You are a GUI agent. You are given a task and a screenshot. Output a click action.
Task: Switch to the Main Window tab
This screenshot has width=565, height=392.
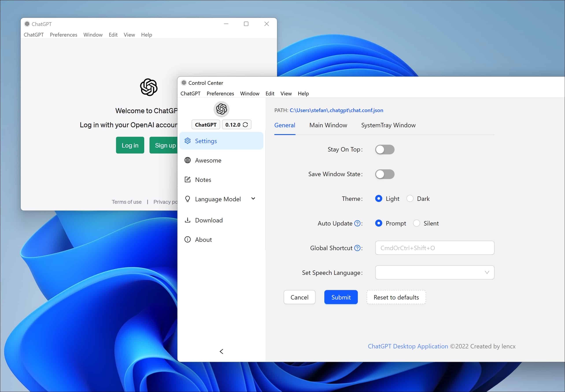point(328,125)
